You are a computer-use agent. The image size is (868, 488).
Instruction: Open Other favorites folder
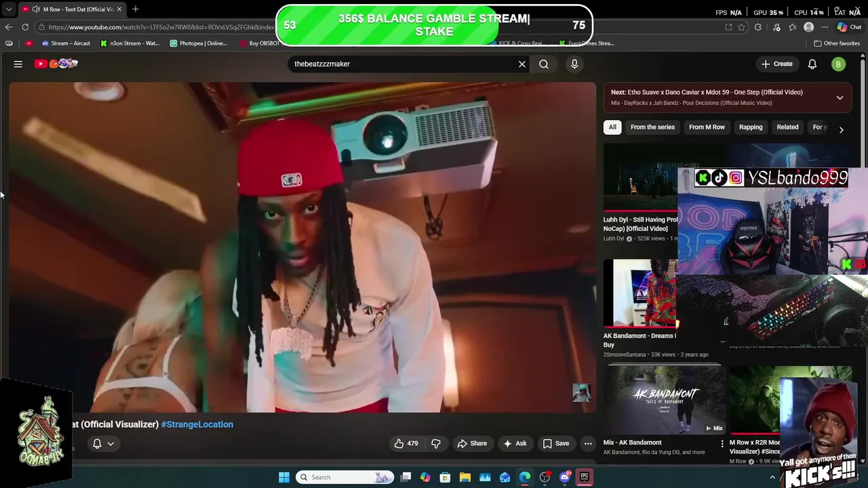(837, 43)
